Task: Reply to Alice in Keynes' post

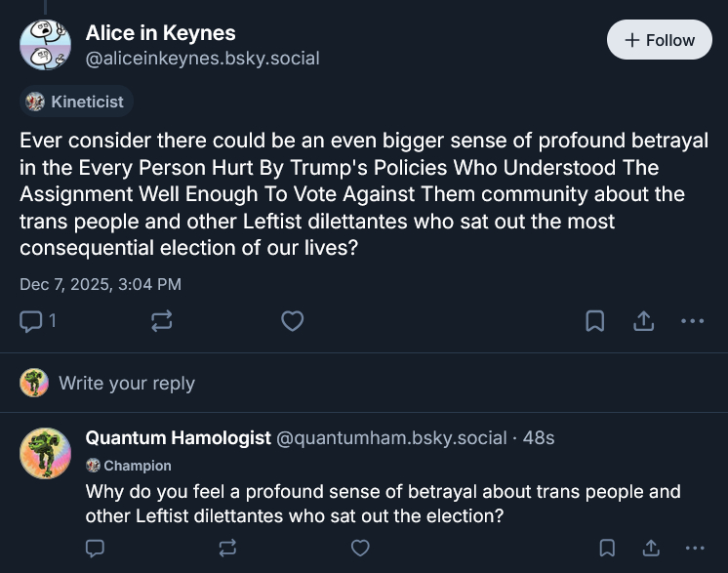Action: 32,320
